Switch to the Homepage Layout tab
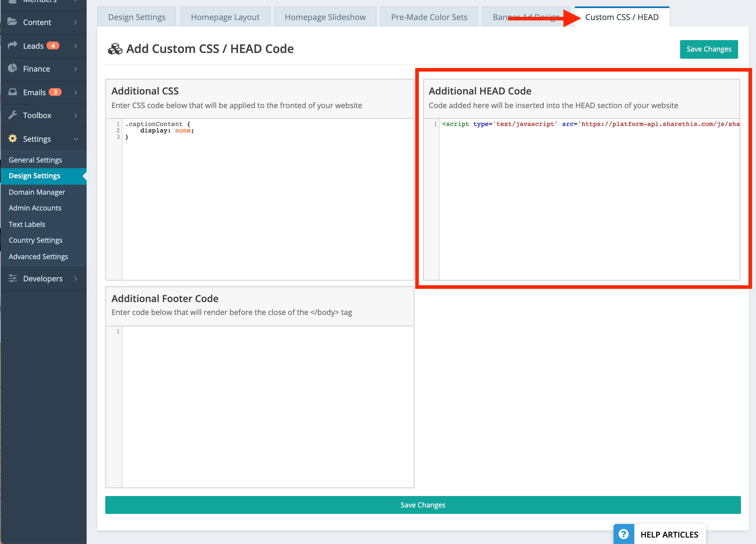This screenshot has height=544, width=756. [x=225, y=16]
